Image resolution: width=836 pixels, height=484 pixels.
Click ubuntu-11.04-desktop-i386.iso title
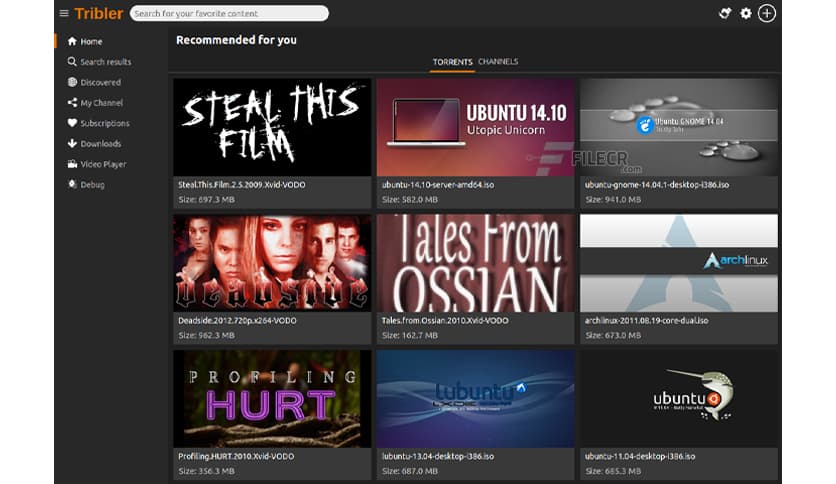tap(640, 456)
